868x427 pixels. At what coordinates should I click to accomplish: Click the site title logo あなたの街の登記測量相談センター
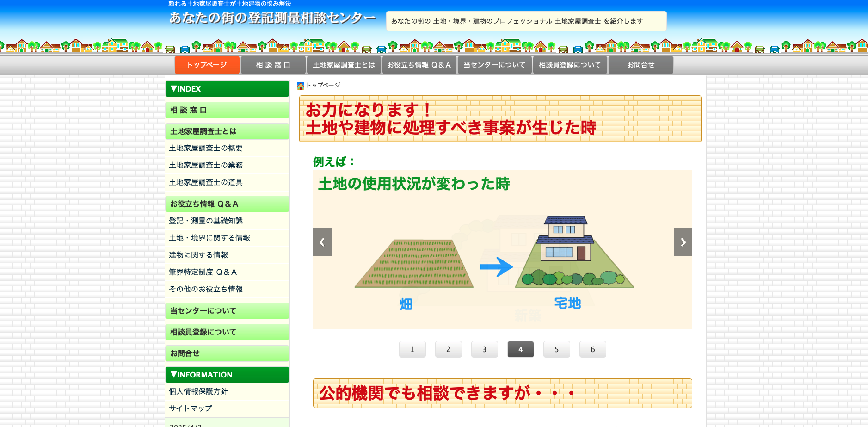[272, 18]
